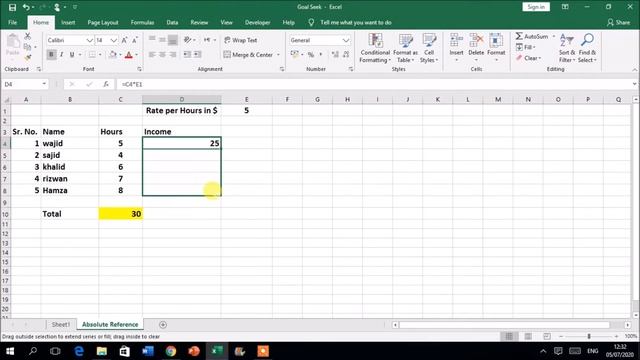The image size is (640, 360).
Task: Collapse the ribbon with the chevron
Action: point(635,70)
